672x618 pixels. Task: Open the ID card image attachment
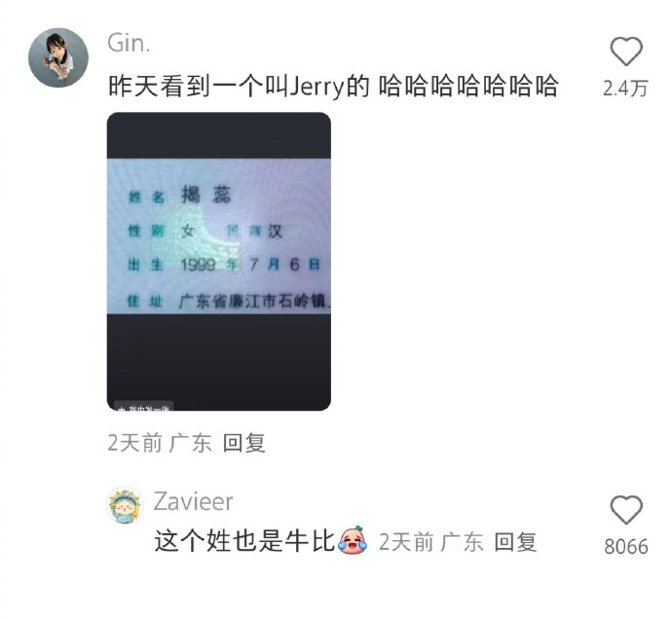pos(218,261)
